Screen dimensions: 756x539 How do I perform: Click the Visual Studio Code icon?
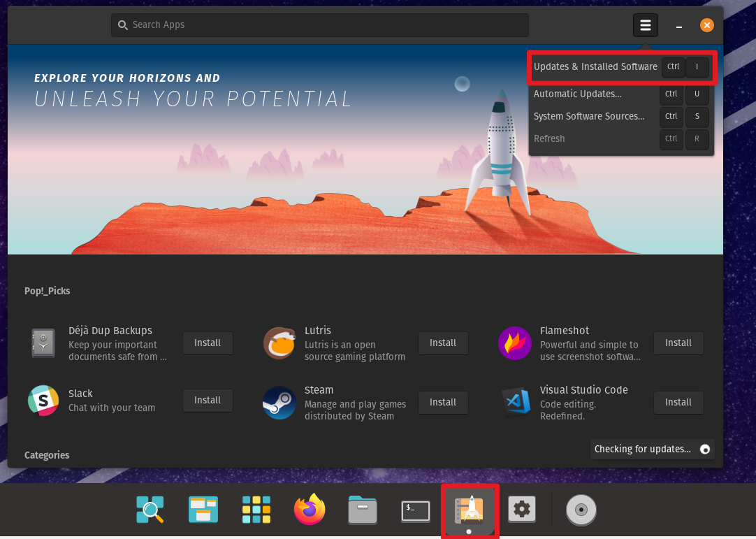coord(516,402)
